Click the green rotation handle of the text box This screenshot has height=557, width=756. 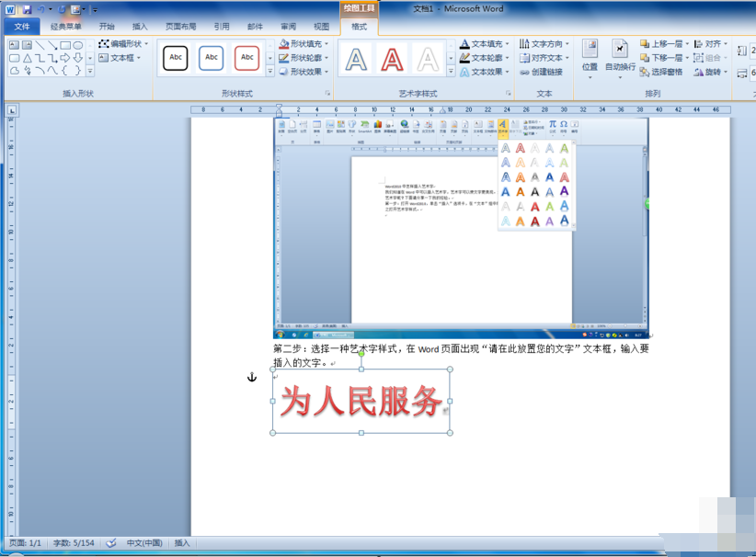click(361, 354)
